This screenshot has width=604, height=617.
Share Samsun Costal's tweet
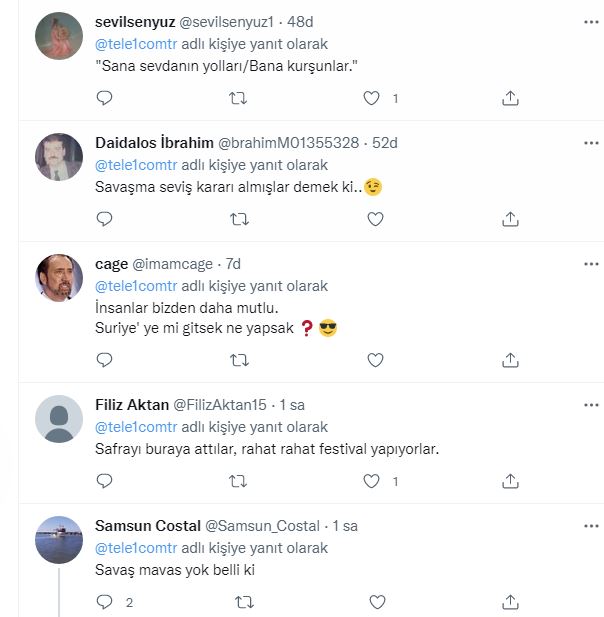tap(510, 602)
